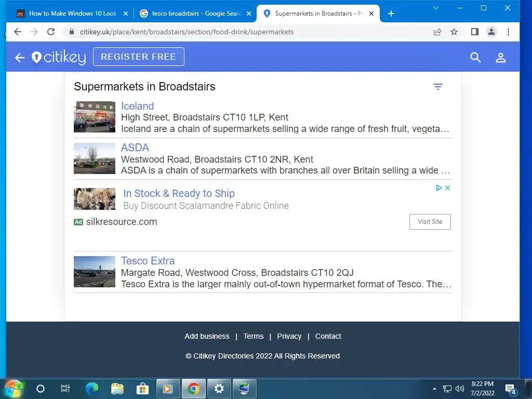Viewport: 532px width, 399px height.
Task: Open the network tray icon
Action: point(447,389)
